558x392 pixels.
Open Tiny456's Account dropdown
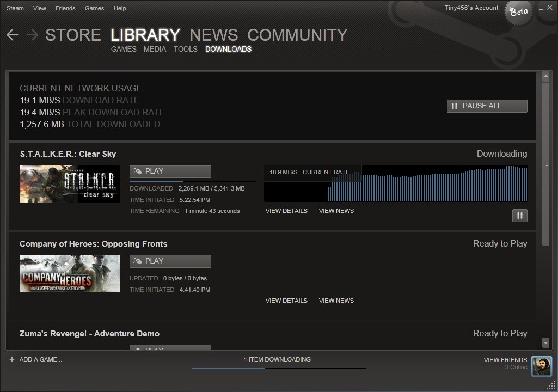point(471,8)
